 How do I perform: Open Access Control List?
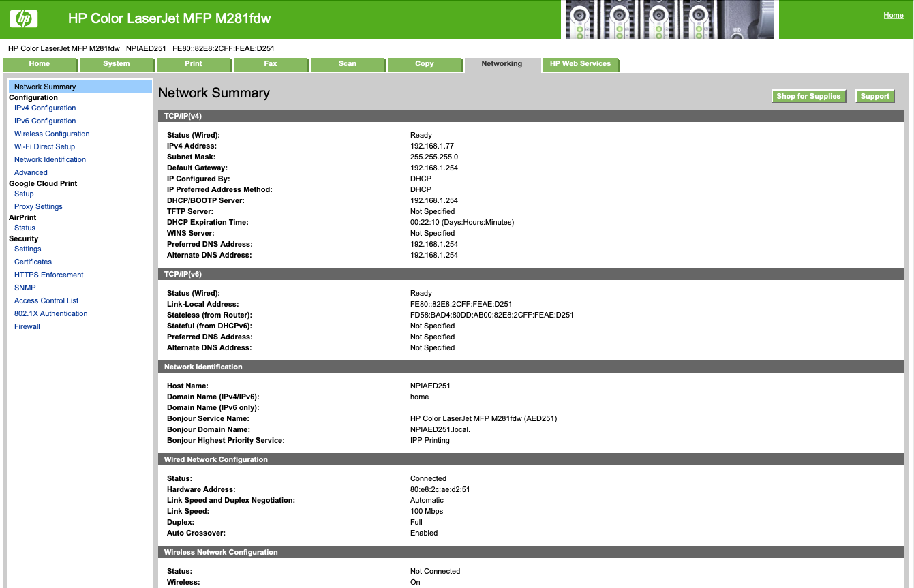[x=46, y=300]
